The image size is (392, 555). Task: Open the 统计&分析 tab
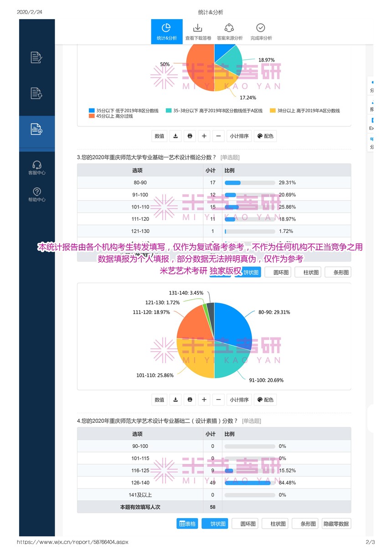167,31
